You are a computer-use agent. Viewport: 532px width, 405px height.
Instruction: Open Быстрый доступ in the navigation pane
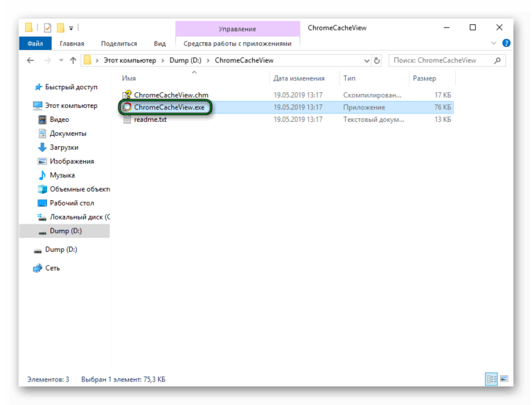click(71, 87)
